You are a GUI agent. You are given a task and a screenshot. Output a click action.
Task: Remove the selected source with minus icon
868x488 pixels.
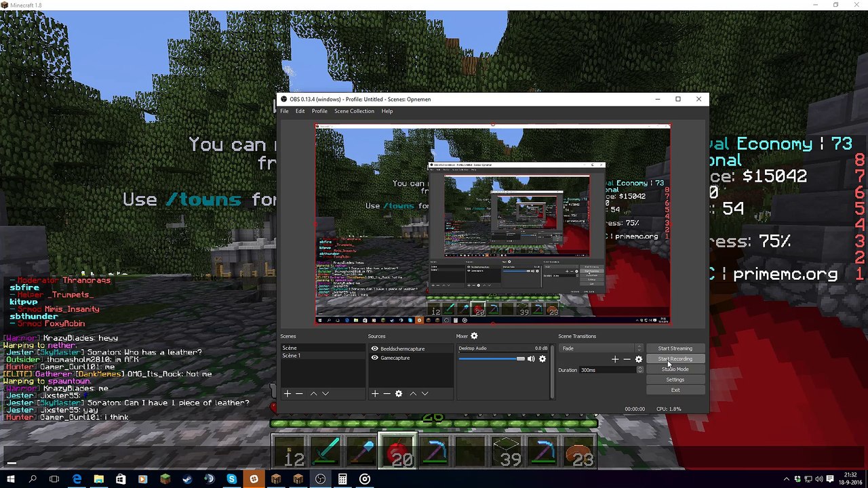tap(387, 393)
